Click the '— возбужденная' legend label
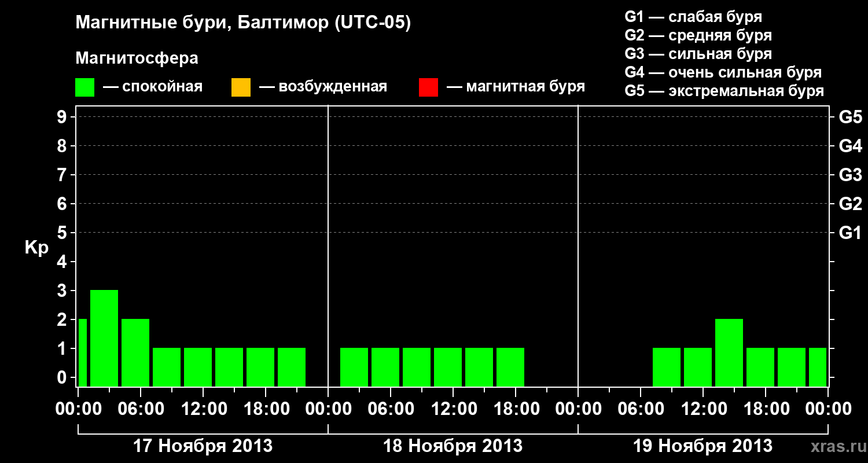Image resolution: width=868 pixels, height=463 pixels. coord(323,87)
